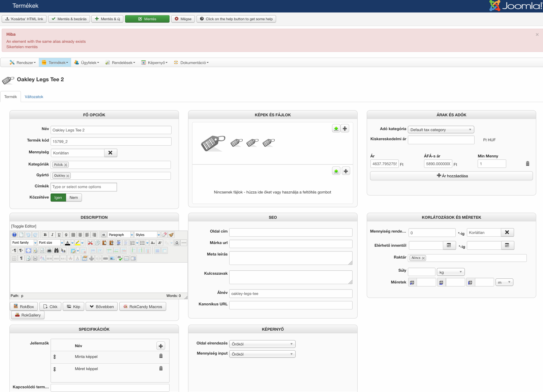Click the print icon in the editor

[49, 250]
